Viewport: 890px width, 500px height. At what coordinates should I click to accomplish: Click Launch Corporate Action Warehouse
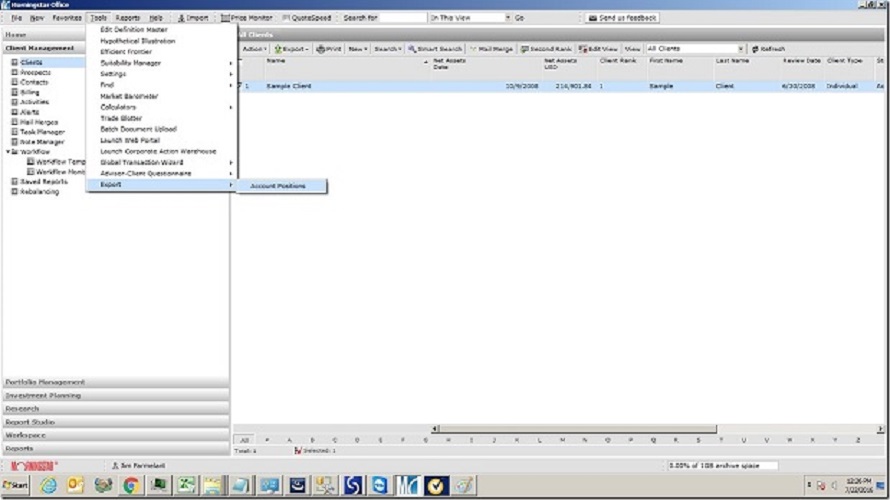[158, 152]
